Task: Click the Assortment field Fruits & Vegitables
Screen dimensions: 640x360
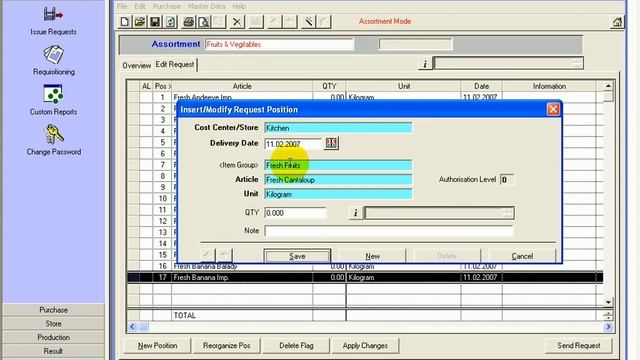Action: coord(279,44)
